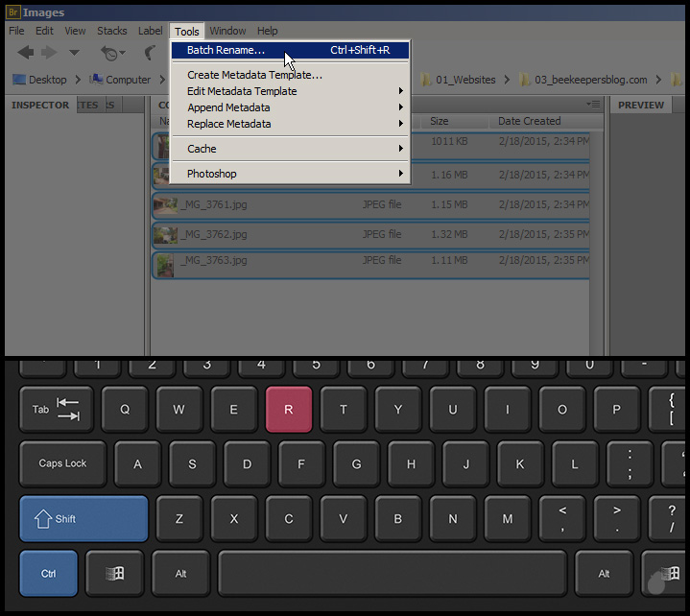Switch to the Preview panel tab
This screenshot has width=690, height=616.
coord(641,106)
